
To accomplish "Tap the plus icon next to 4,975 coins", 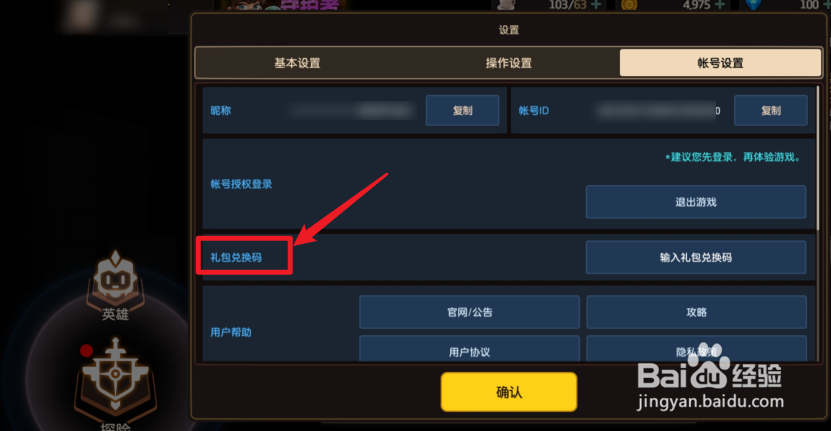I will [x=720, y=5].
